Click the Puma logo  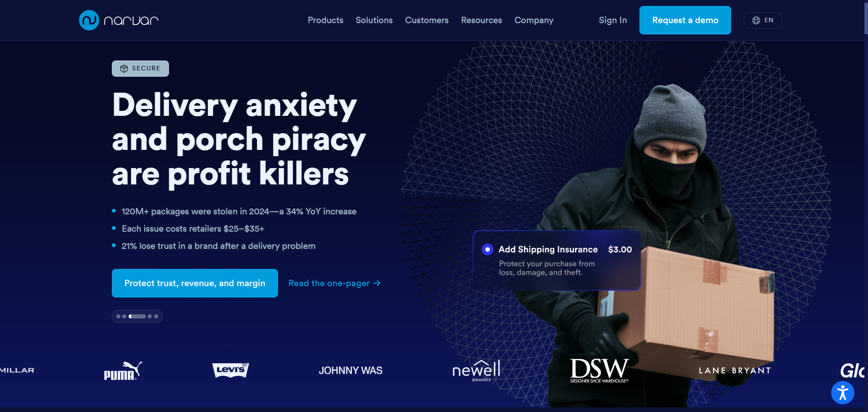(123, 371)
